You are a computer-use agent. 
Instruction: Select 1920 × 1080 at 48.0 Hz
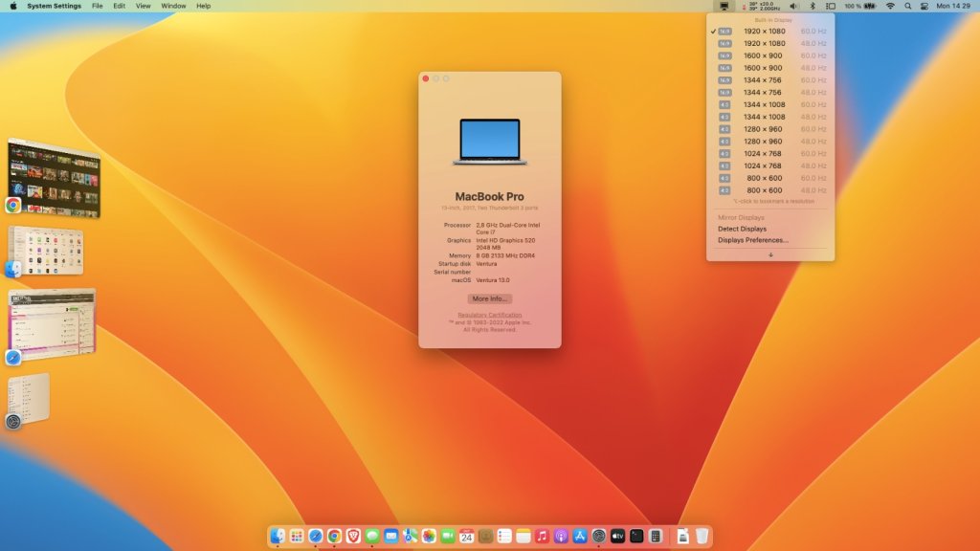pos(770,44)
